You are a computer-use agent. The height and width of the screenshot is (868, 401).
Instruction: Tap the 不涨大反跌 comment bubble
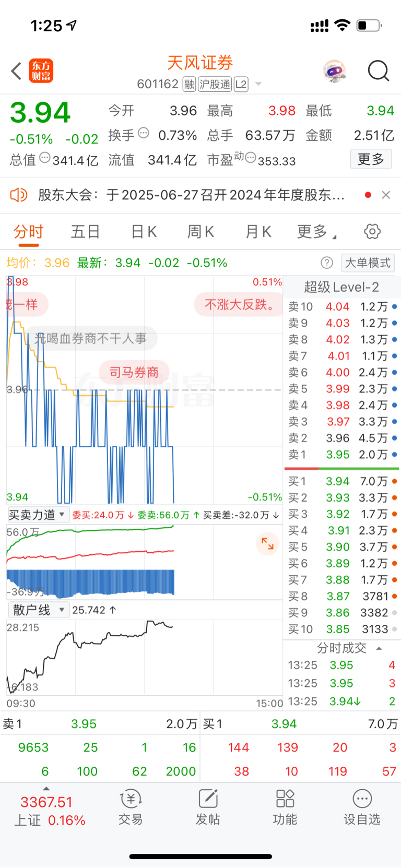click(x=239, y=304)
